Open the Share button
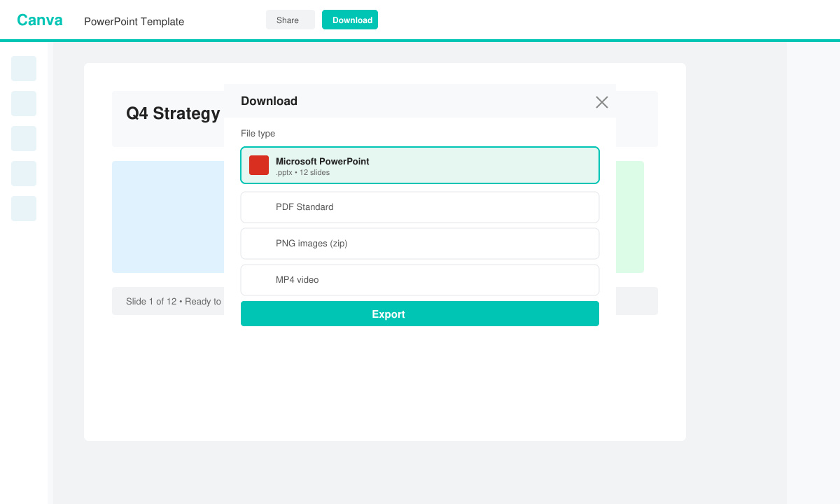Screen dimensions: 840x504 pos(290,20)
